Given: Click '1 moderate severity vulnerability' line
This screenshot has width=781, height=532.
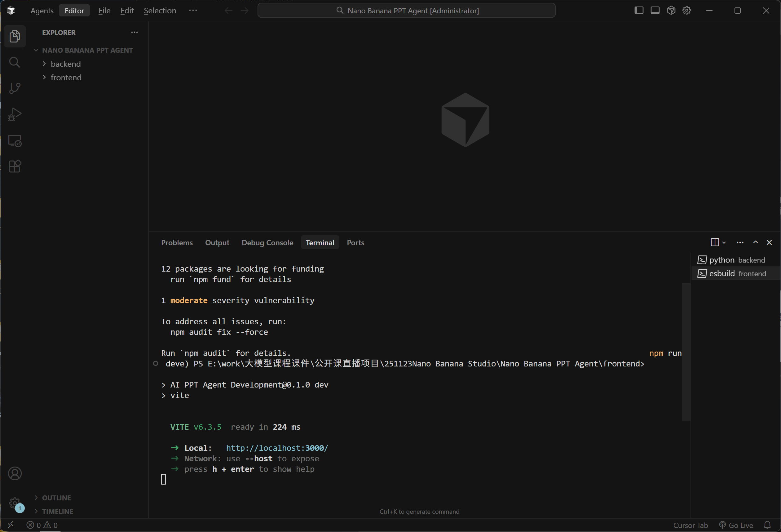Looking at the screenshot, I should (238, 300).
